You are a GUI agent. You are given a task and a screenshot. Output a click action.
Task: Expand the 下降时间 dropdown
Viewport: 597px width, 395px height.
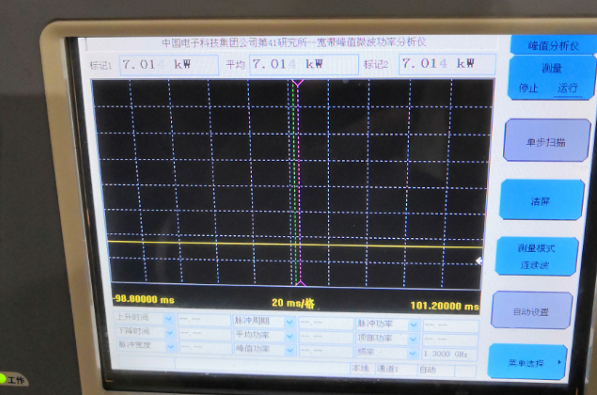click(169, 333)
